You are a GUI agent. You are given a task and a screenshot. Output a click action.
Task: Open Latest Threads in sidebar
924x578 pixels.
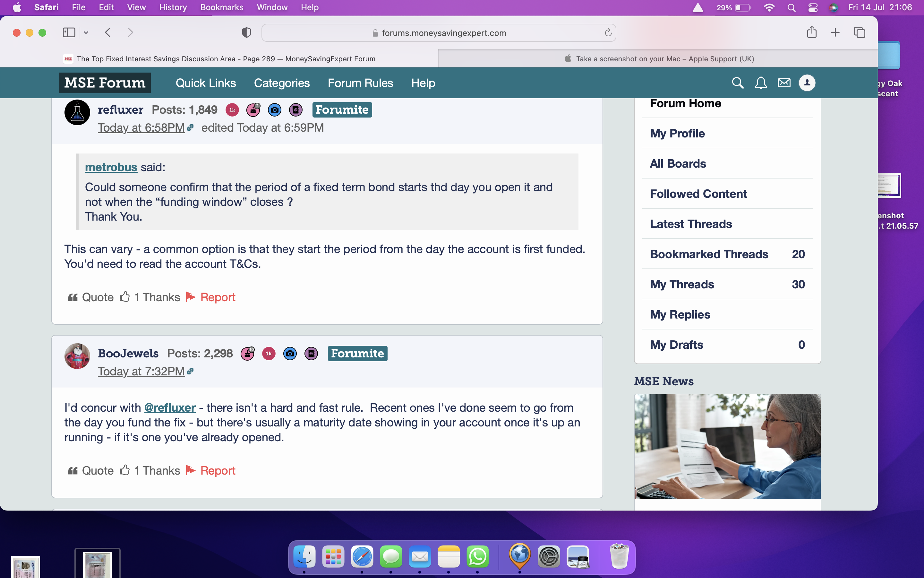691,224
